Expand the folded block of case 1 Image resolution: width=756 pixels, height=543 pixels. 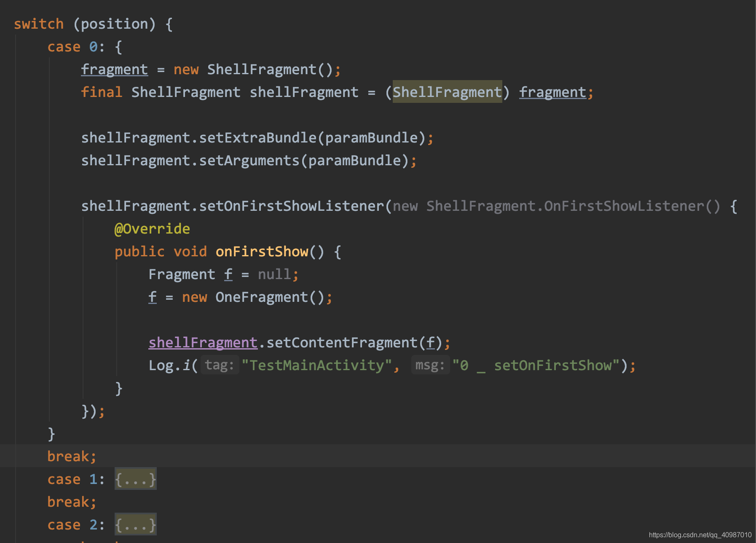point(135,479)
